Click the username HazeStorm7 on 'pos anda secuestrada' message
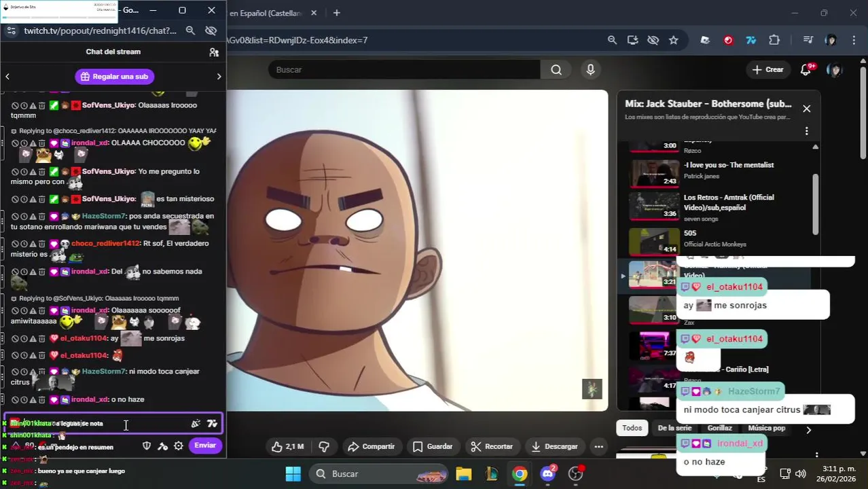This screenshot has height=489, width=868. [104, 216]
